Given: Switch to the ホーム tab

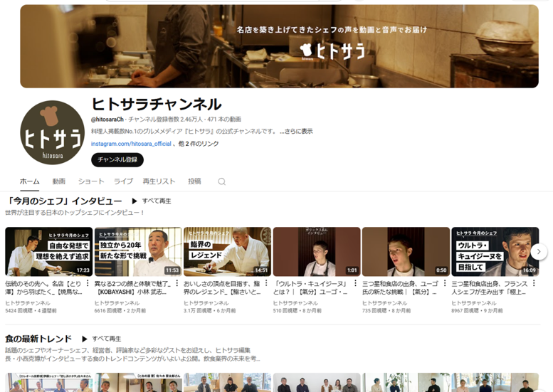Looking at the screenshot, I should pyautogui.click(x=30, y=181).
